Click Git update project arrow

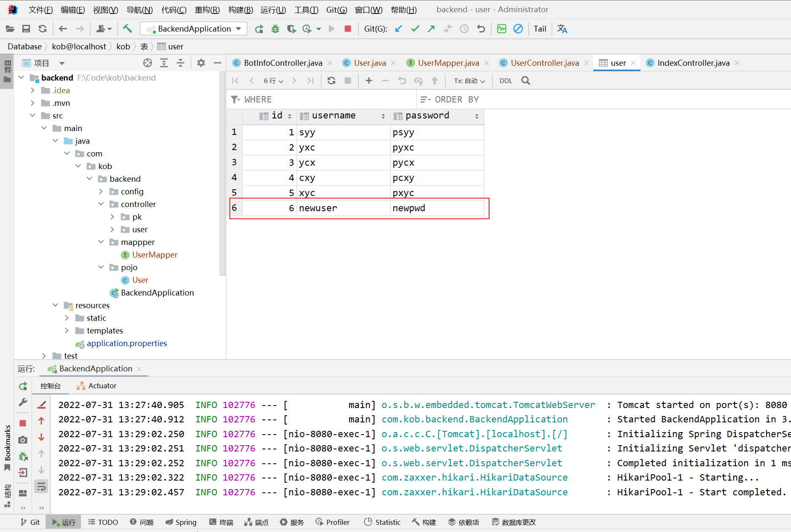click(x=398, y=29)
